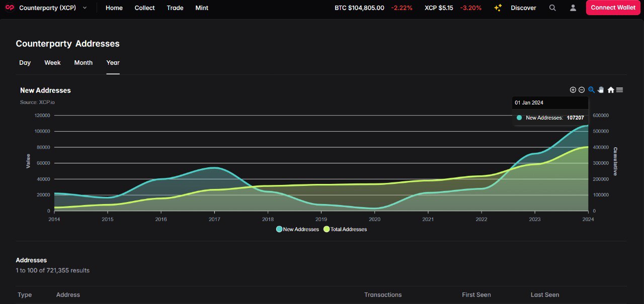Reset chart zoom with home icon

coord(610,90)
